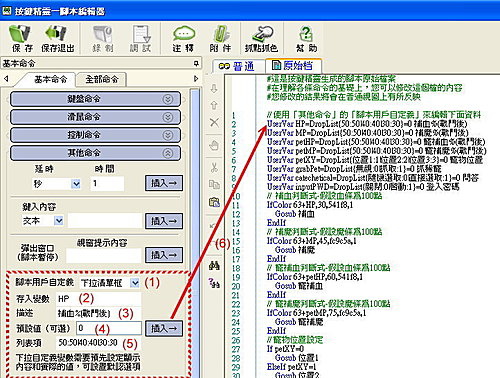Click the 附件 (Attachment) toolbar icon

[220, 38]
